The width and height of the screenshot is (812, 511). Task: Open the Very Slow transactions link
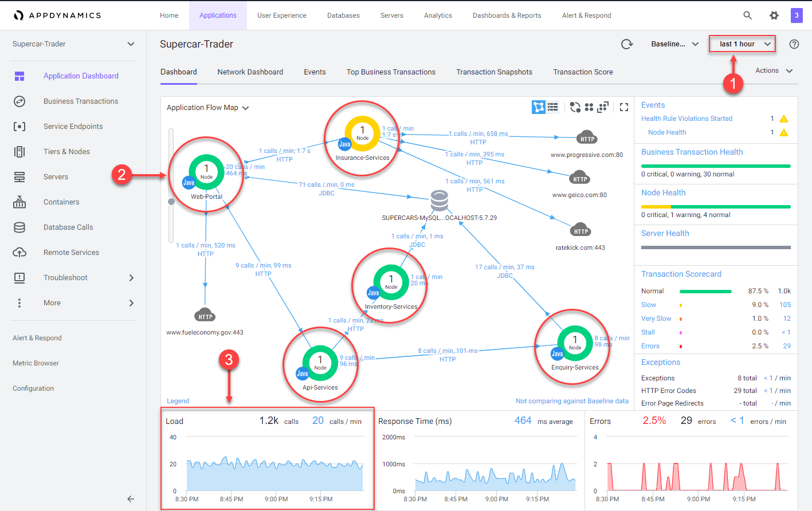tap(656, 319)
